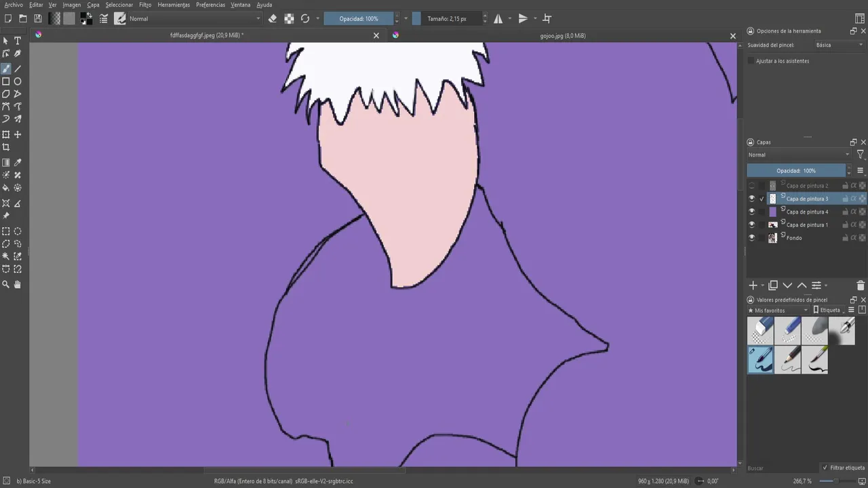The width and height of the screenshot is (868, 488).
Task: Expand the add layer dropdown arrow
Action: click(x=762, y=286)
